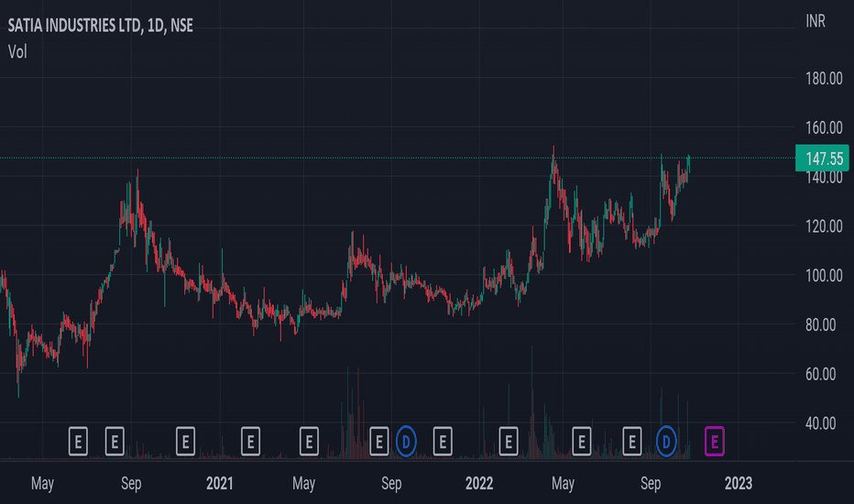Click the SATIA INDUSTRIES LTD symbol title
This screenshot has width=854, height=504.
click(100, 25)
